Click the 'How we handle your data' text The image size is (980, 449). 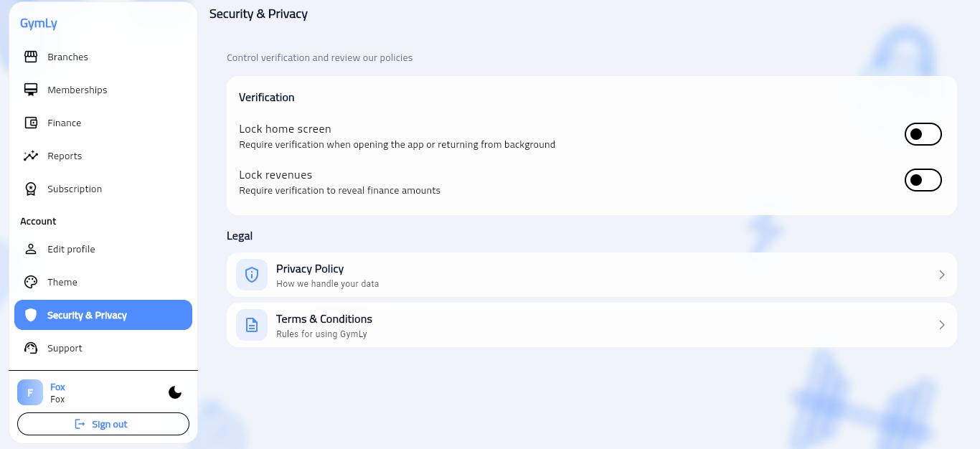click(327, 284)
